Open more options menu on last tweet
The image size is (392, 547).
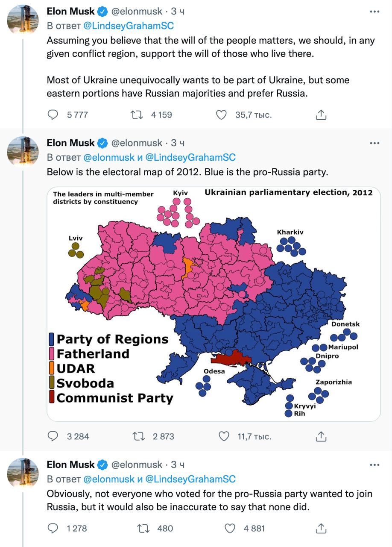coord(374,465)
